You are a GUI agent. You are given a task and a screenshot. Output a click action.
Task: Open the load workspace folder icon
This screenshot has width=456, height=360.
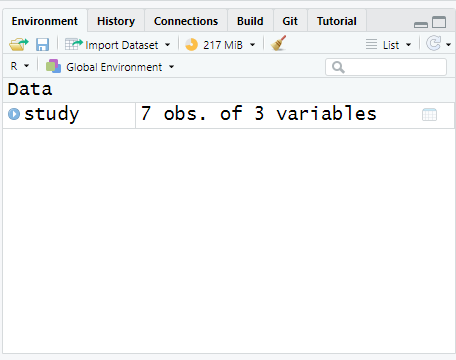tap(19, 44)
